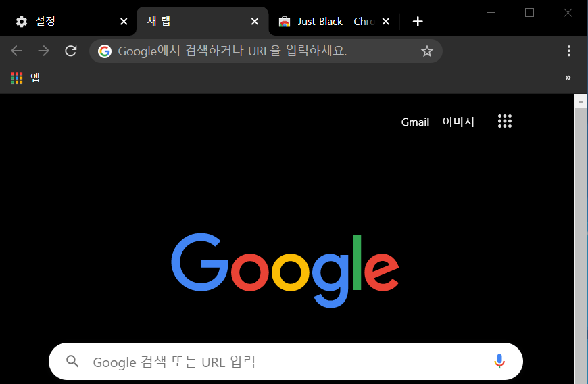Maximize the Chrome window

(x=529, y=13)
